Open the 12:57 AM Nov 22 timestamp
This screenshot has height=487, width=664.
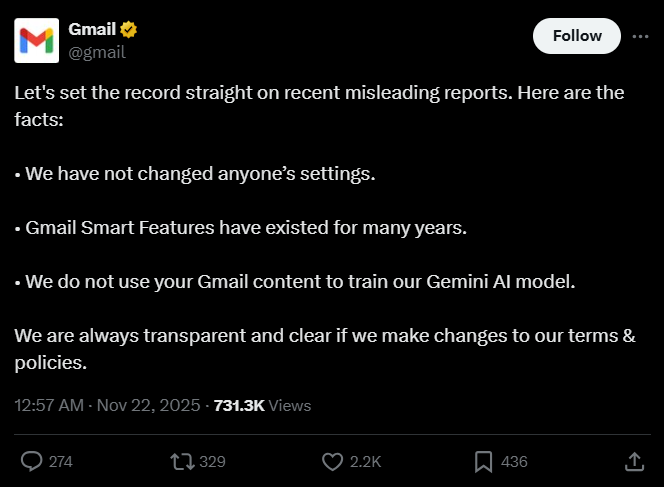(108, 405)
